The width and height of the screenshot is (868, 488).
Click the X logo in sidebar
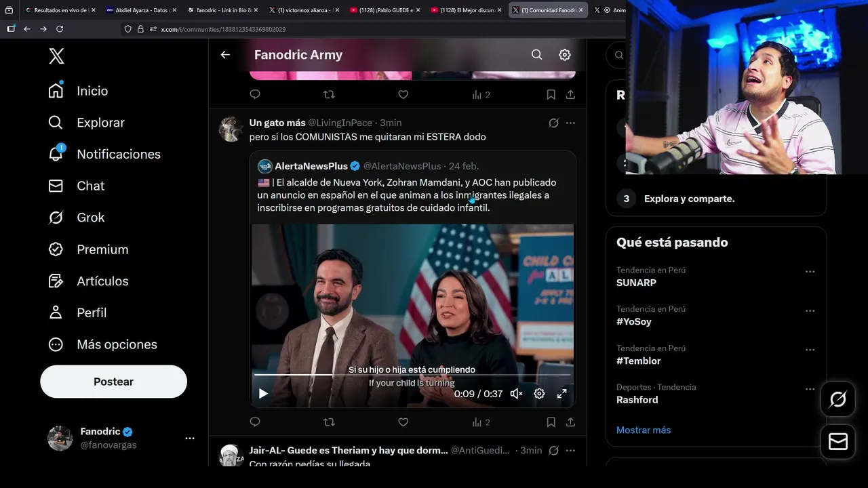point(57,56)
